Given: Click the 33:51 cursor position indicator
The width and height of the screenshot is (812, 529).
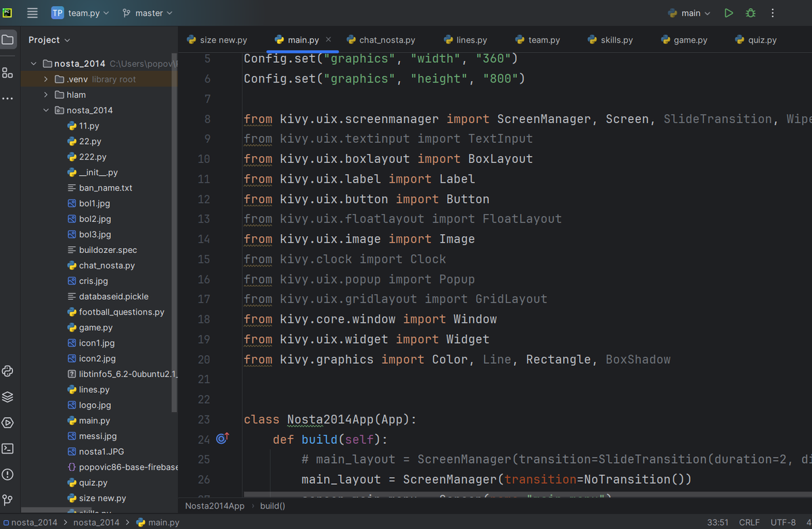Looking at the screenshot, I should point(717,522).
